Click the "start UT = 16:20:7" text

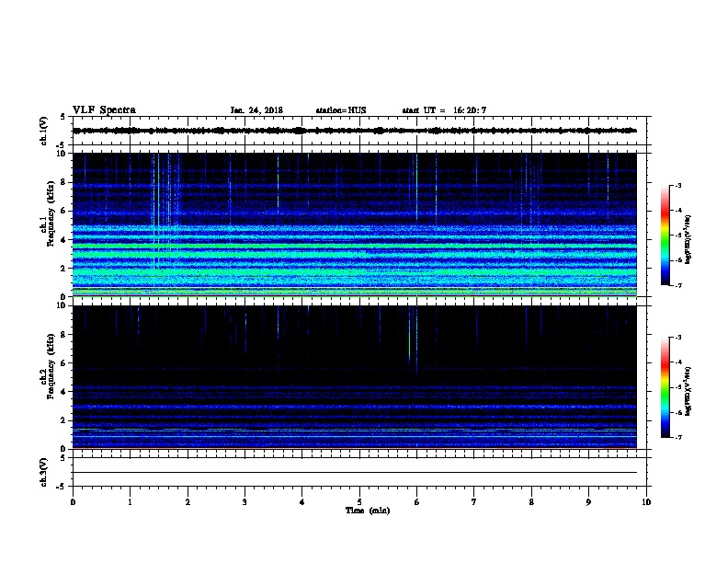click(x=444, y=110)
